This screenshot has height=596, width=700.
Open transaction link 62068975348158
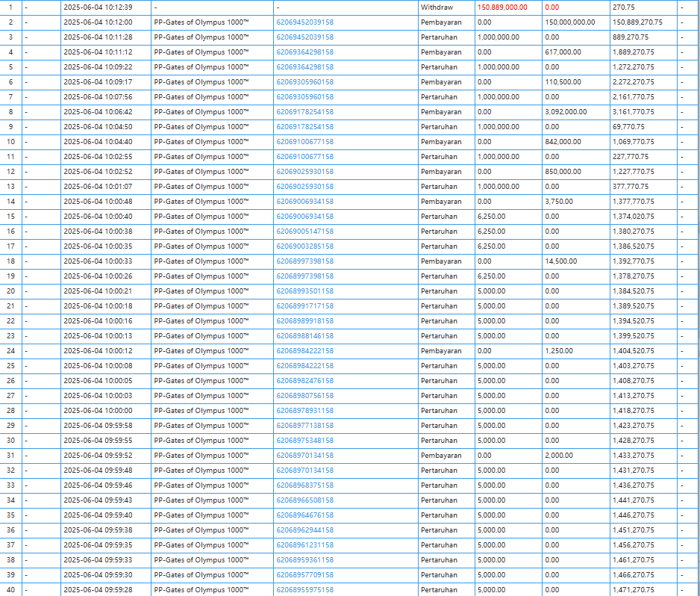click(305, 441)
